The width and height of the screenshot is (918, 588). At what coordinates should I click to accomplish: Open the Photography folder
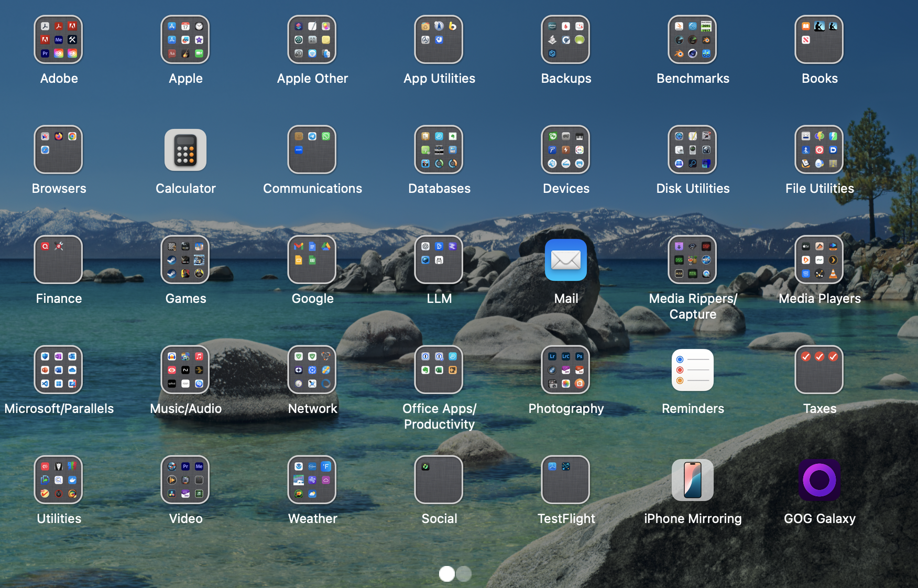point(566,370)
